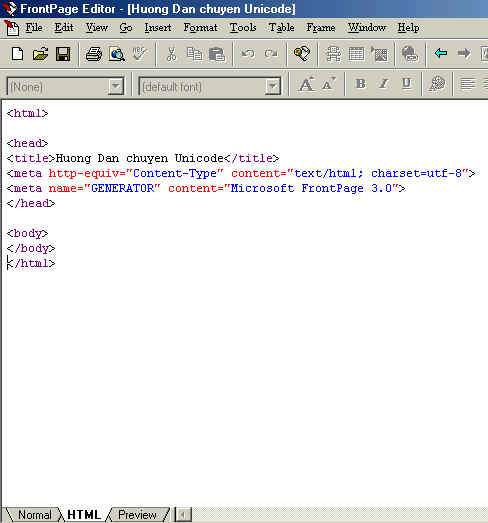The height and width of the screenshot is (523, 488).
Task: Click the closing </body> tag line
Action: tap(31, 248)
